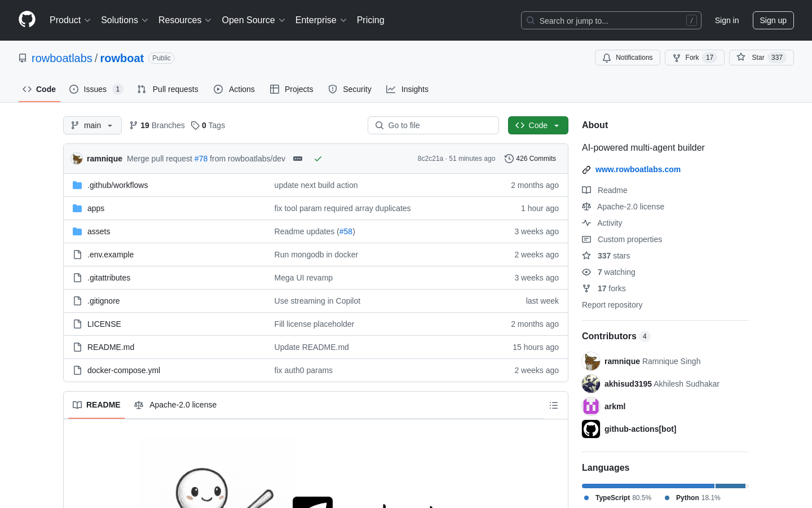This screenshot has width=812, height=508.
Task: Select the README tab
Action: click(x=96, y=405)
